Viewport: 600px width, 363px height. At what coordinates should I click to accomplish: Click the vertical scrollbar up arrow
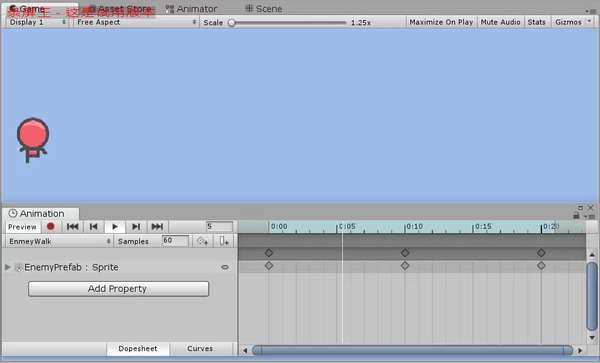592,254
